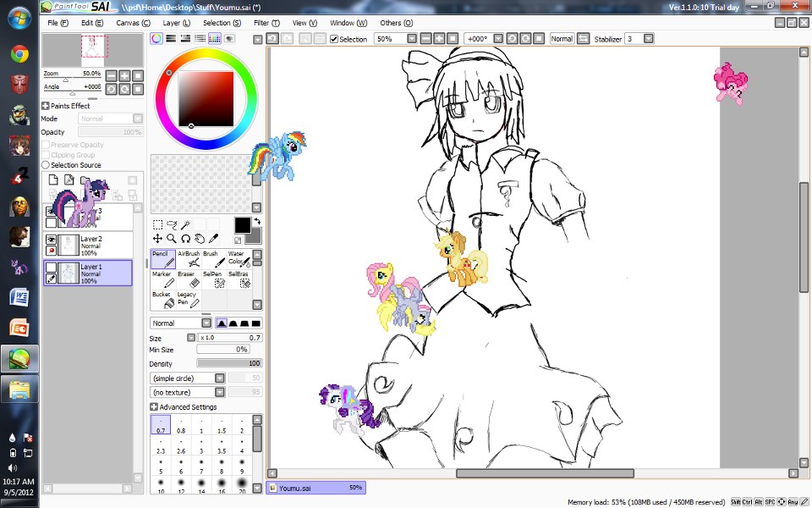
Task: Show the swatches palette panel
Action: (x=214, y=39)
